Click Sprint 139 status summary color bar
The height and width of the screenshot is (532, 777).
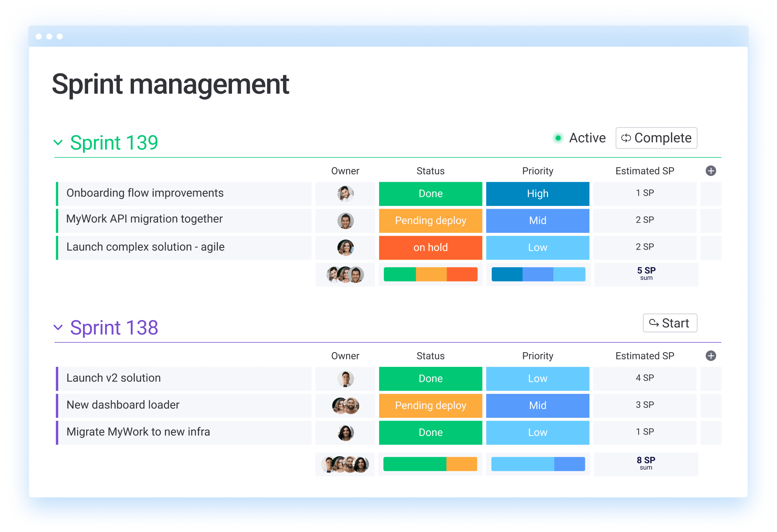coord(430,274)
